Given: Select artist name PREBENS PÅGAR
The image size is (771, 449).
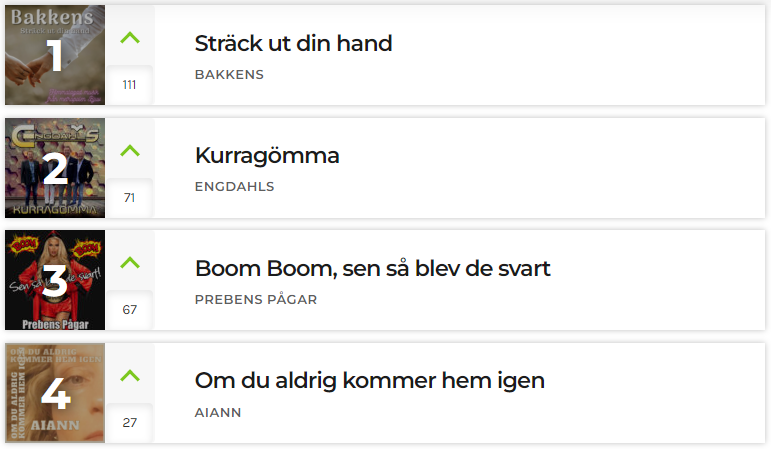Looking at the screenshot, I should (256, 299).
